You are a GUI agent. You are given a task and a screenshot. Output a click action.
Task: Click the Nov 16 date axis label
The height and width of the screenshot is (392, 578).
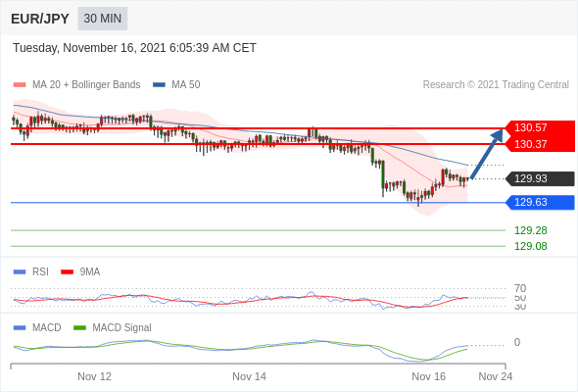click(x=429, y=376)
